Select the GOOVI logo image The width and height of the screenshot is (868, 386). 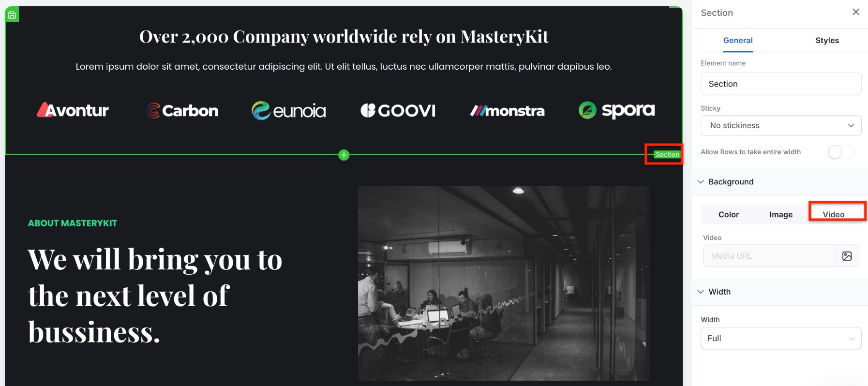click(x=398, y=111)
